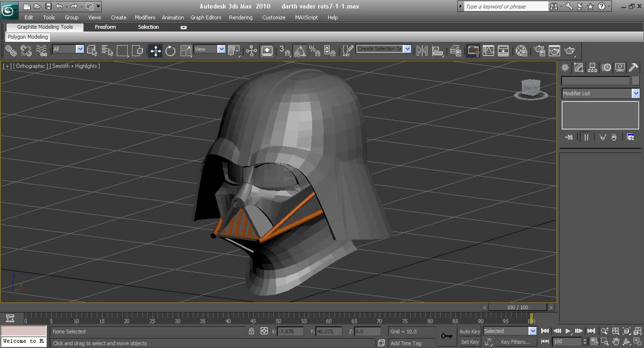
Task: Click the Set Keys key icon
Action: coord(446,336)
